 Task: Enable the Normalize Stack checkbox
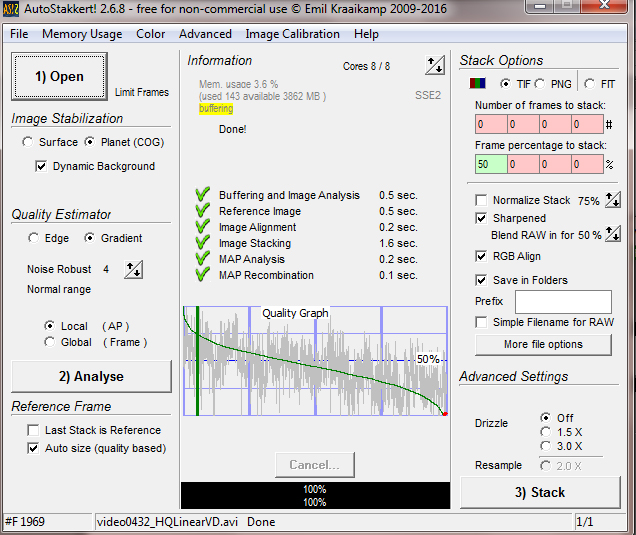482,200
